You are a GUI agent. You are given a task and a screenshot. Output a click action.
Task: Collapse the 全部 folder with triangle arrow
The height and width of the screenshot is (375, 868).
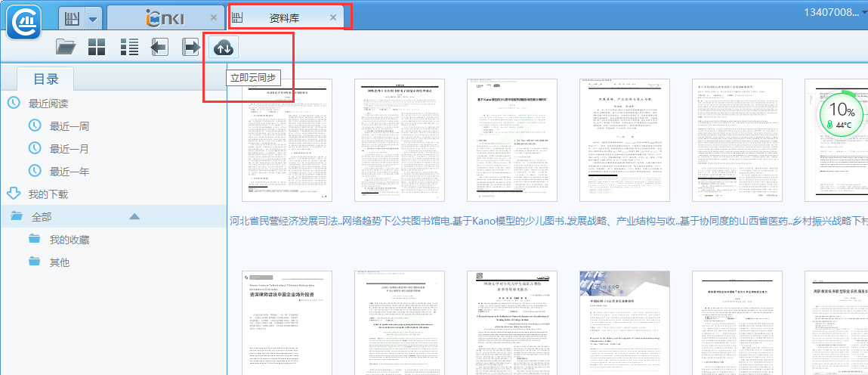134,216
